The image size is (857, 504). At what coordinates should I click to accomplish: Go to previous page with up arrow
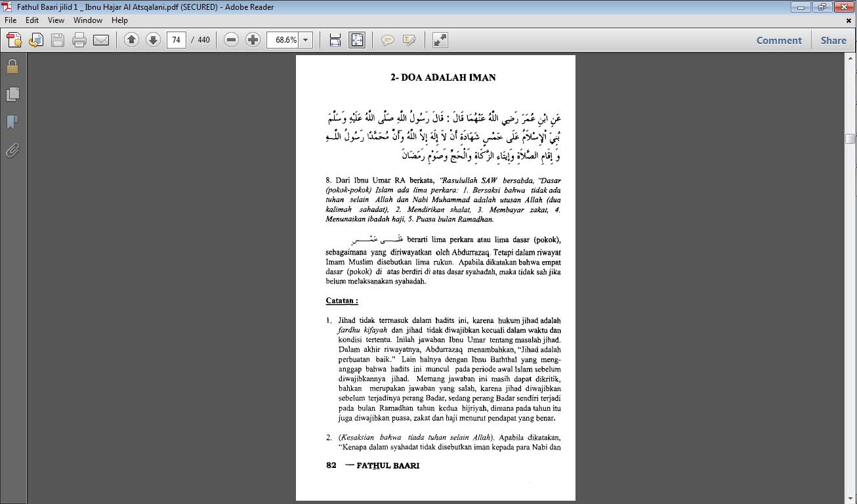coord(131,39)
